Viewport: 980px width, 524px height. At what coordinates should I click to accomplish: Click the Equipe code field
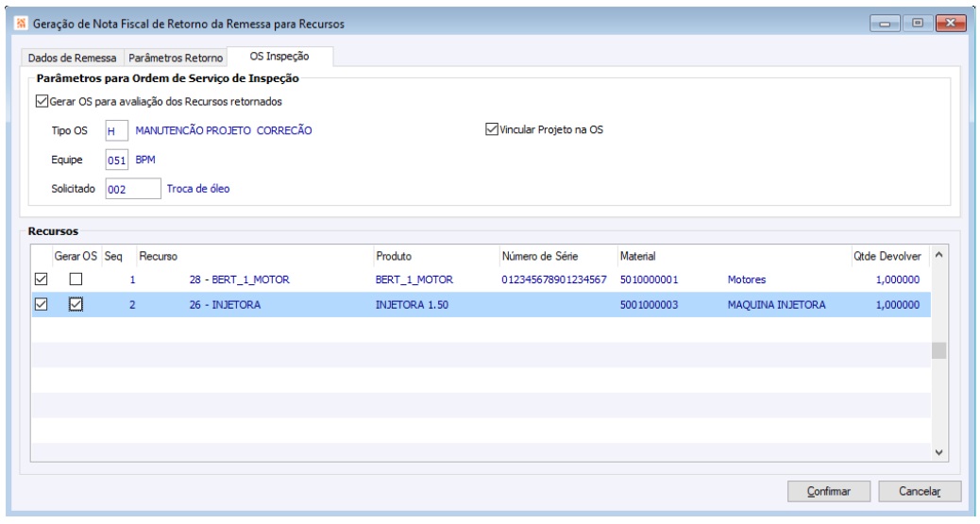click(116, 160)
